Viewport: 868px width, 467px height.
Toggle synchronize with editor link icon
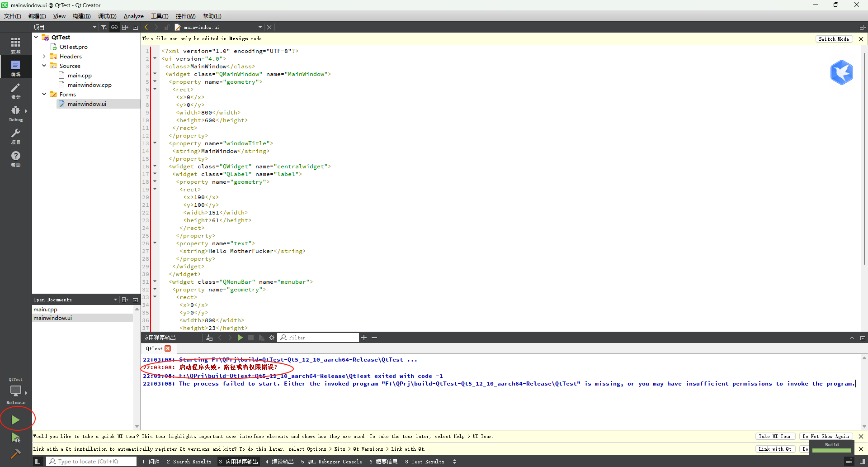114,27
